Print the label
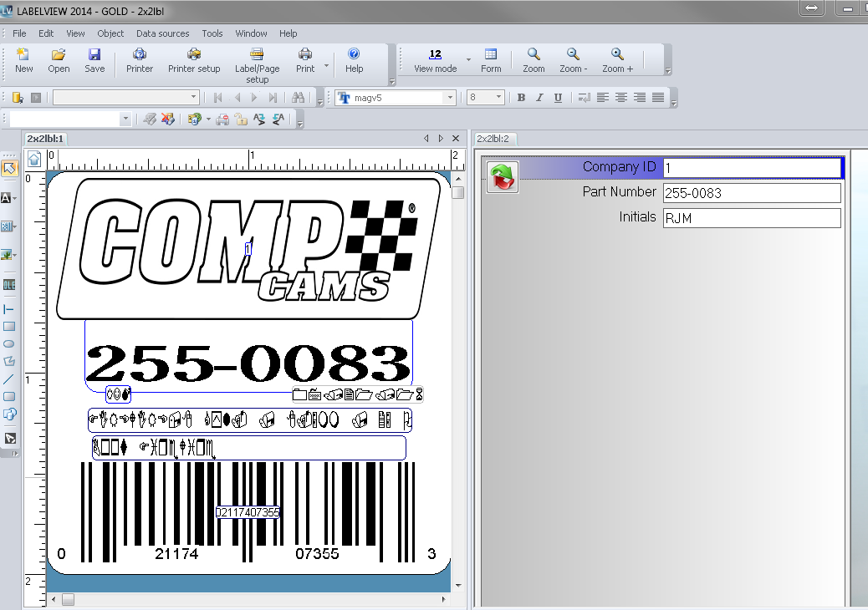 (305, 60)
